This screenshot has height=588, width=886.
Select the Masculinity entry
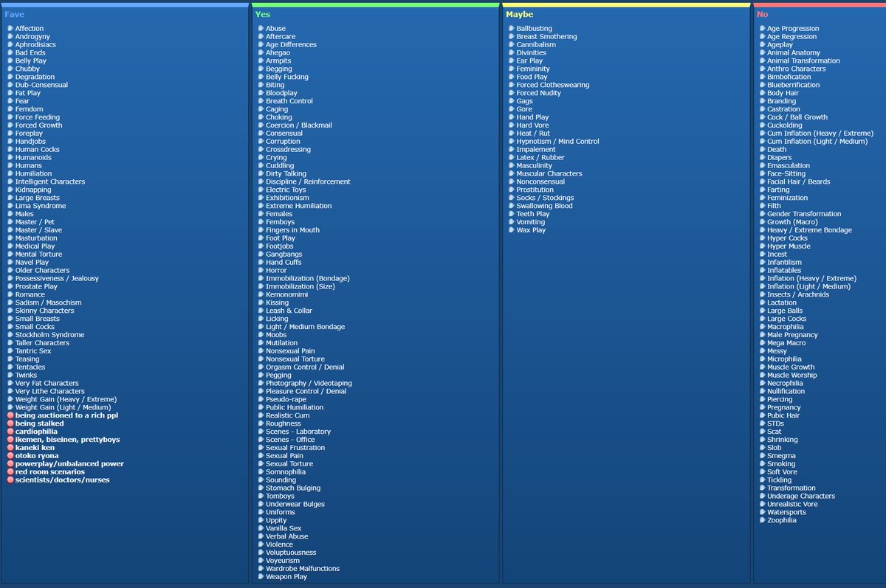pos(535,165)
